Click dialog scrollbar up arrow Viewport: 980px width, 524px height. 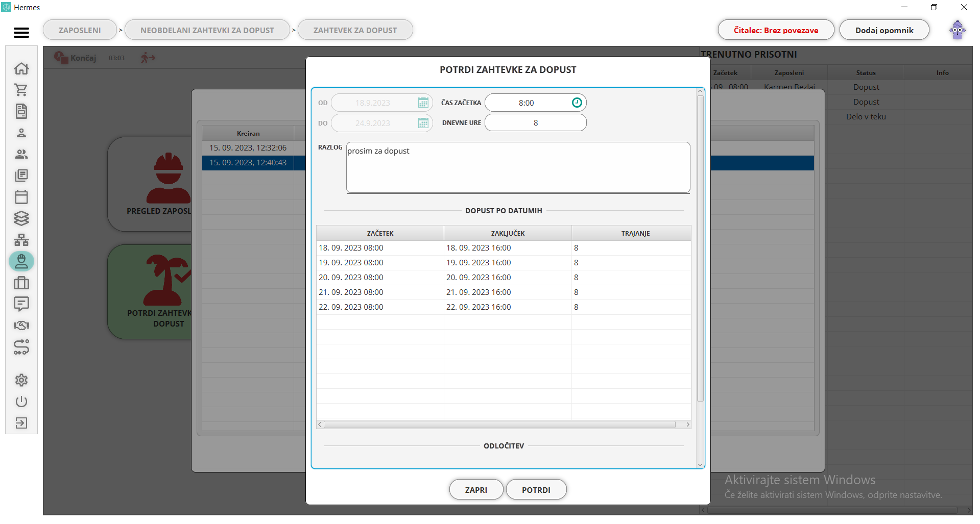coord(700,91)
